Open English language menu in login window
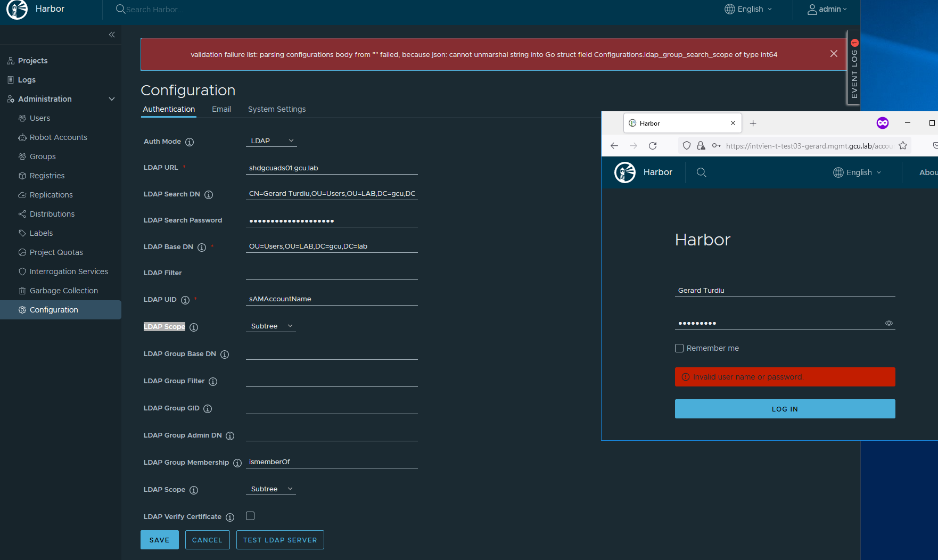Image resolution: width=938 pixels, height=560 pixels. coord(857,172)
